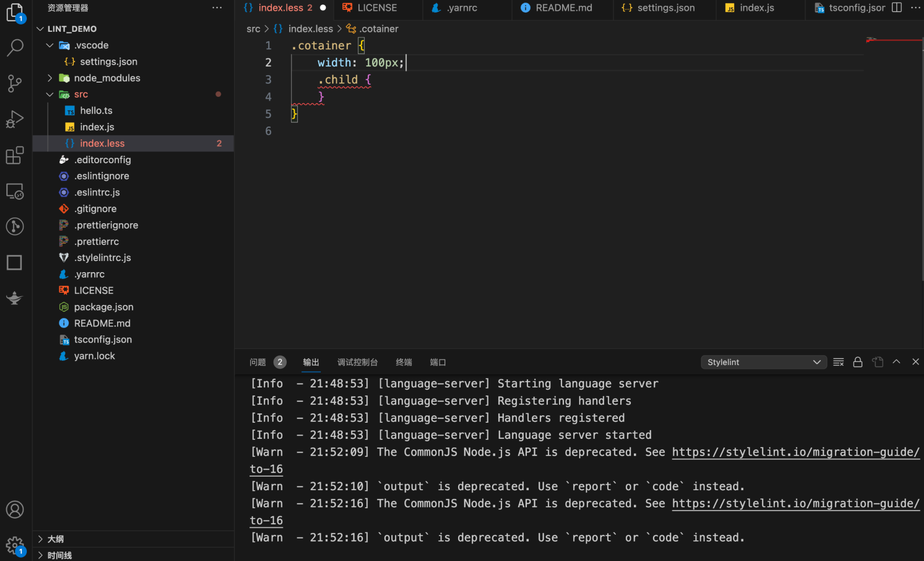924x561 pixels.
Task: Open the Remote Explorer view
Action: click(15, 191)
